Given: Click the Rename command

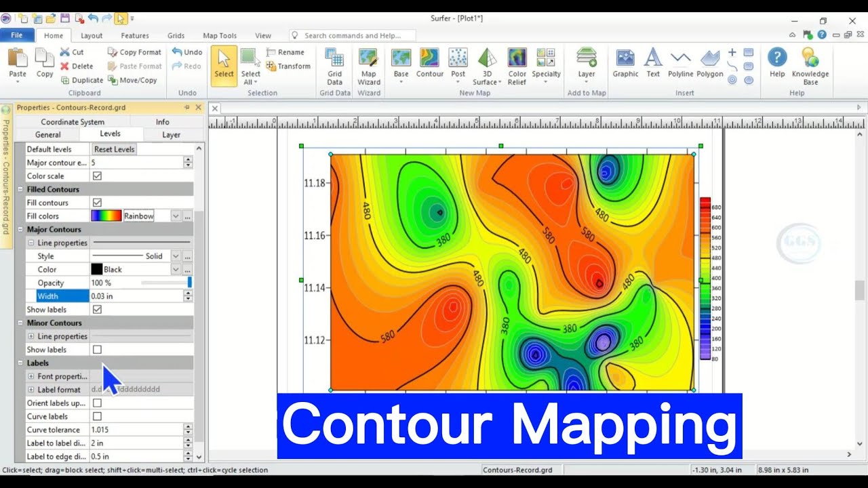Looking at the screenshot, I should [x=285, y=52].
